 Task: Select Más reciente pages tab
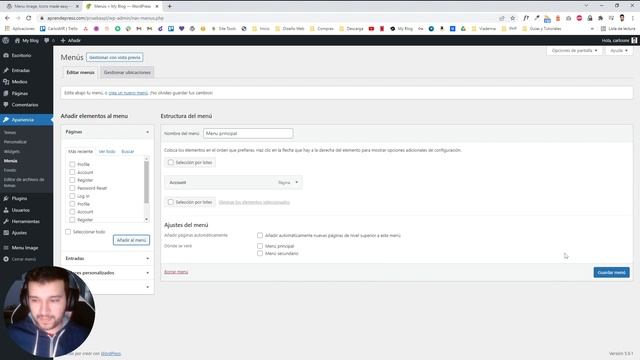[80, 151]
